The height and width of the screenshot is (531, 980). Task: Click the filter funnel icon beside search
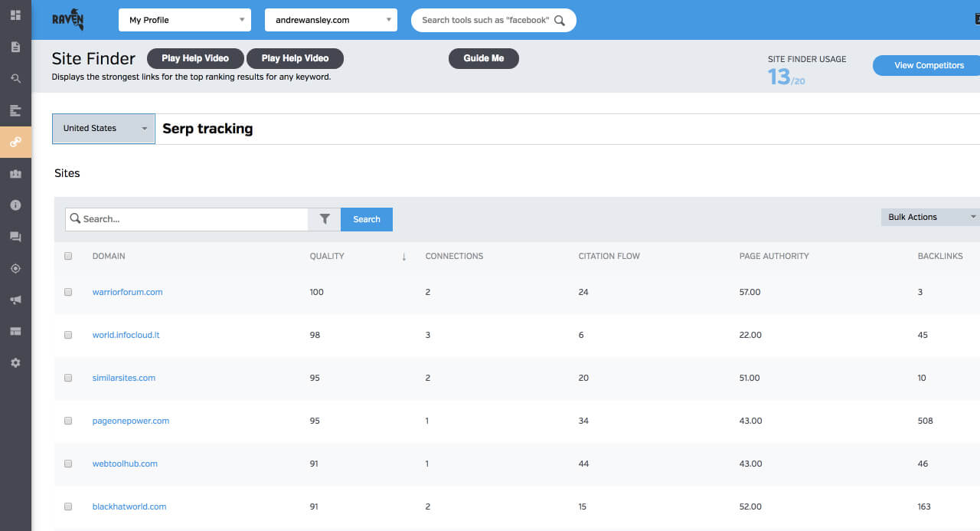(x=323, y=218)
